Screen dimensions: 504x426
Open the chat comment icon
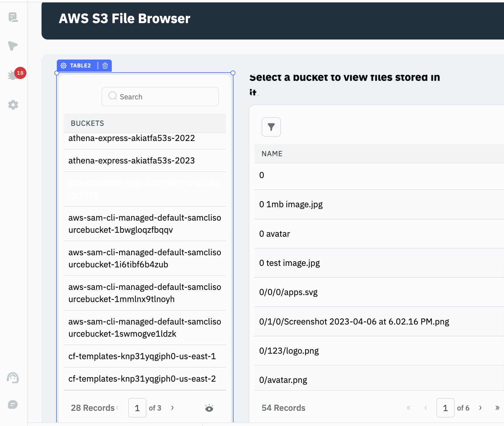tap(13, 405)
